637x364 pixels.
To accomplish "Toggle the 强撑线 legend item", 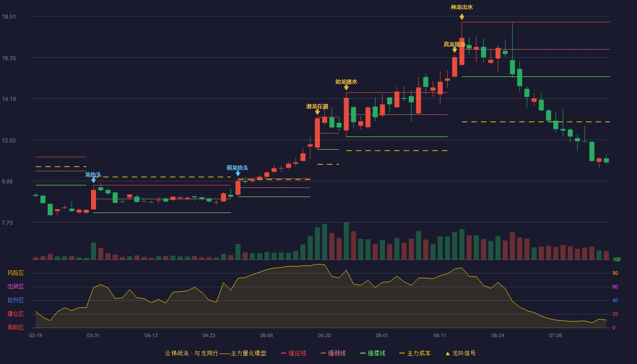I will pos(373,353).
